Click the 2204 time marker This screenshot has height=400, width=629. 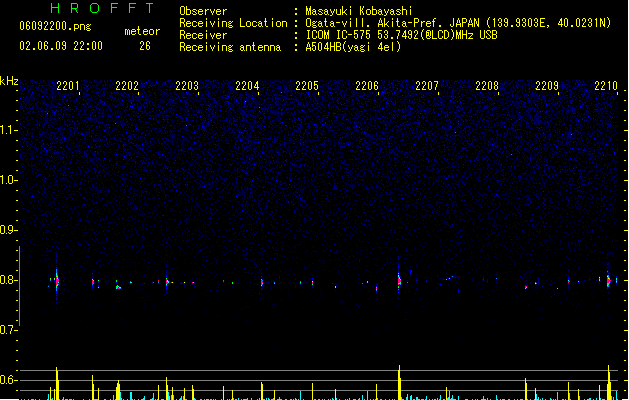[247, 86]
